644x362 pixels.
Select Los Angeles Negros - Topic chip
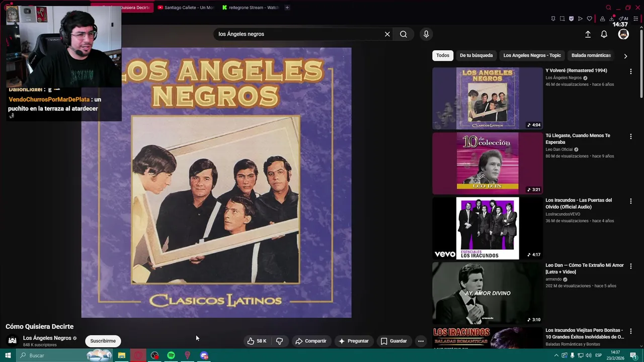(532, 55)
